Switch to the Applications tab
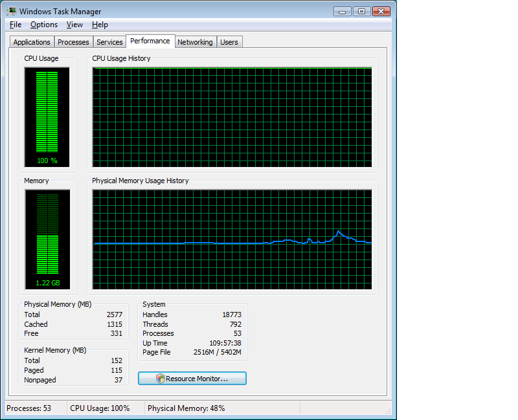This screenshot has height=420, width=518. coord(32,42)
